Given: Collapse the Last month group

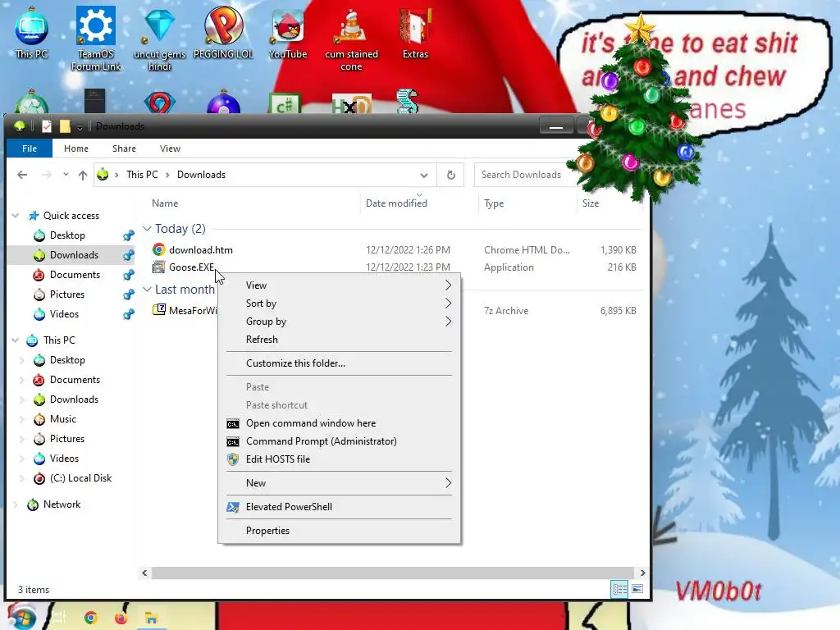Looking at the screenshot, I should click(x=147, y=290).
